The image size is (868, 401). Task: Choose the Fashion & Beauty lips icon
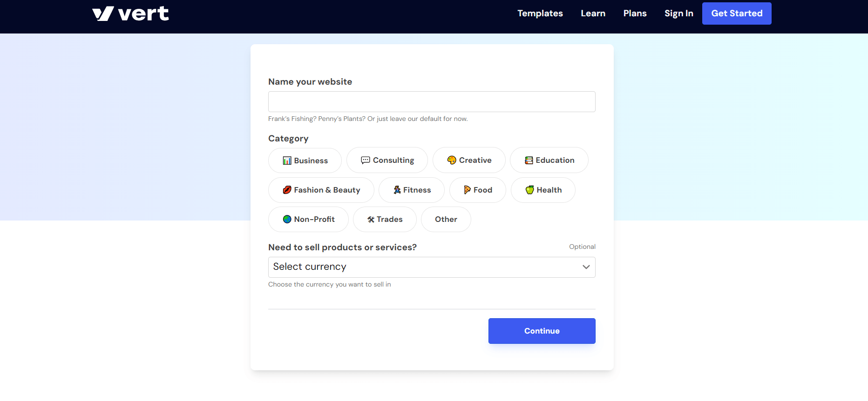[287, 190]
